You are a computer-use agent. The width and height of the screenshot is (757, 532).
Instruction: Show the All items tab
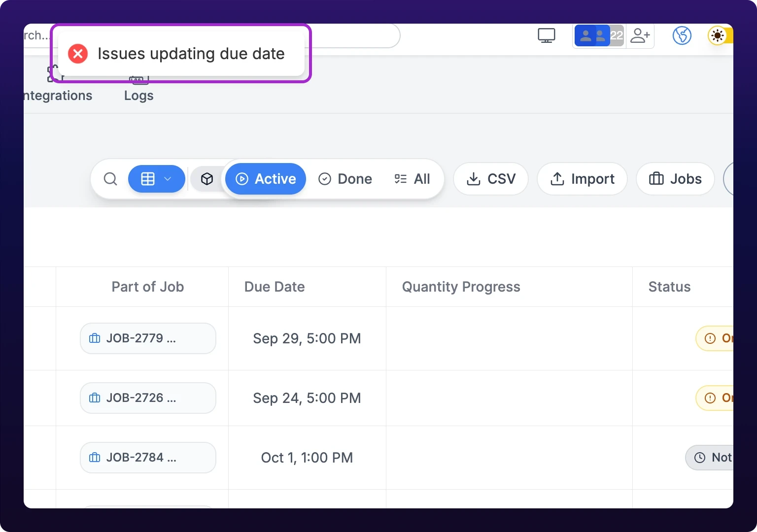click(413, 179)
